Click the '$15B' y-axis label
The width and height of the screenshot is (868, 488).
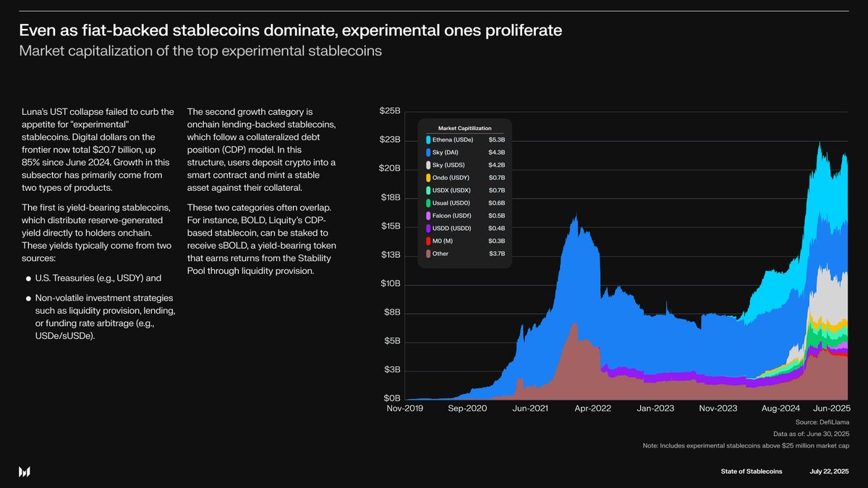pyautogui.click(x=389, y=226)
